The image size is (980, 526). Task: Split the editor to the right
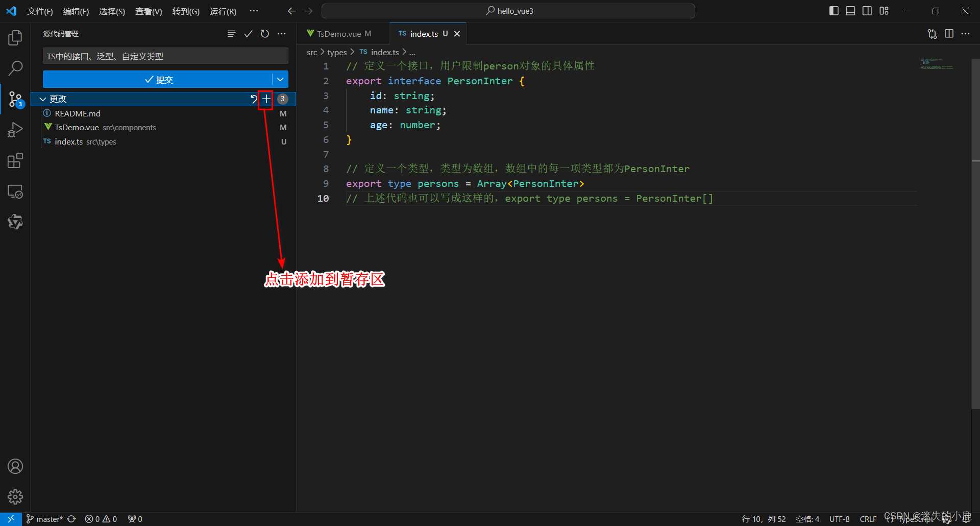click(949, 34)
